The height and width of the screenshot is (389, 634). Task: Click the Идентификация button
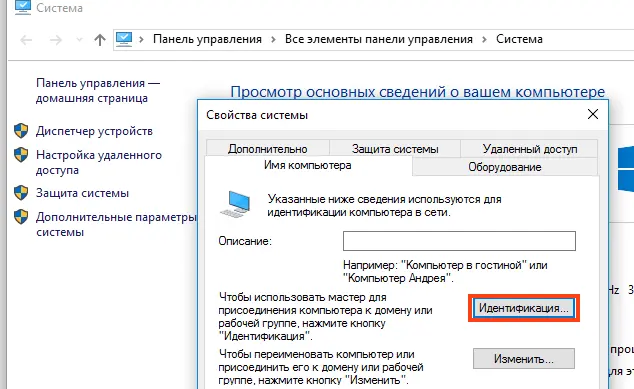tap(524, 308)
